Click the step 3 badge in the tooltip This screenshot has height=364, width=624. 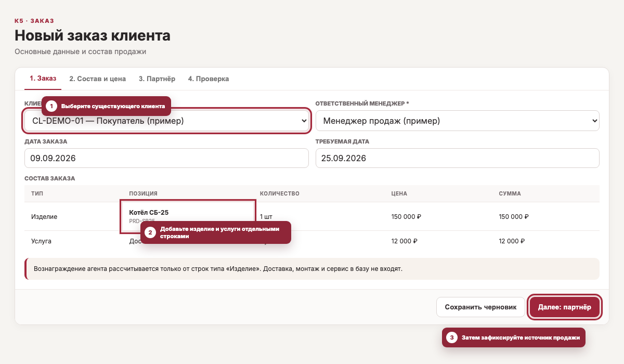452,337
